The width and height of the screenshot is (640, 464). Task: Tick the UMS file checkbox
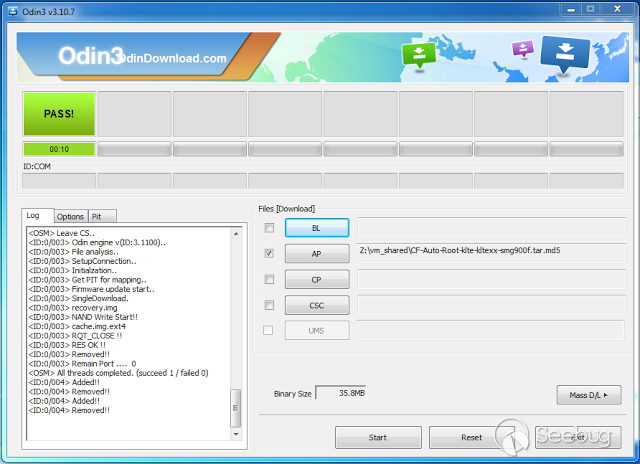(x=268, y=330)
